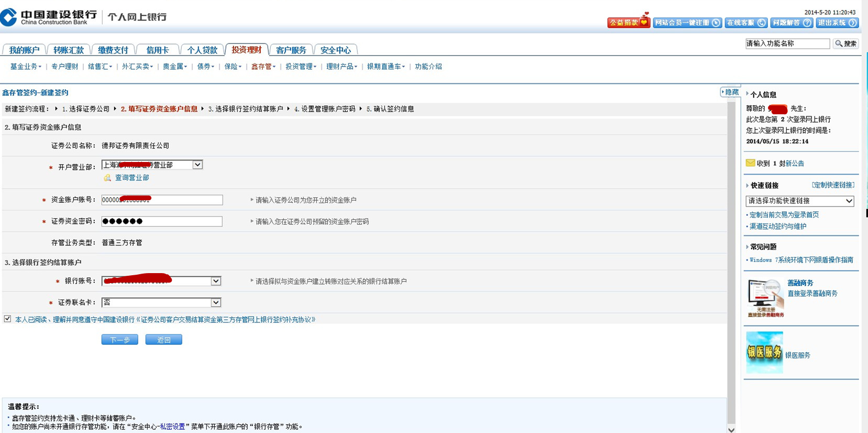This screenshot has height=433, width=868.
Task: Switch to 客户服务 tab
Action: tap(291, 50)
